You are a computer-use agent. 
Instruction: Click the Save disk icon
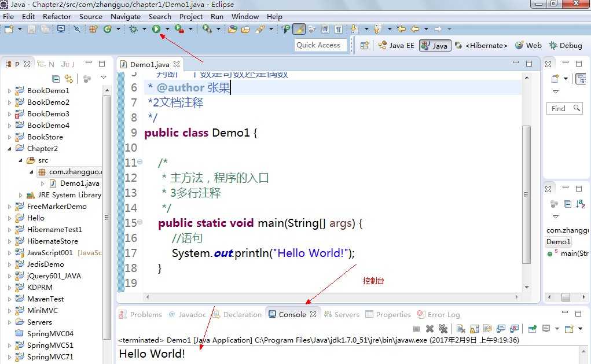click(x=32, y=29)
